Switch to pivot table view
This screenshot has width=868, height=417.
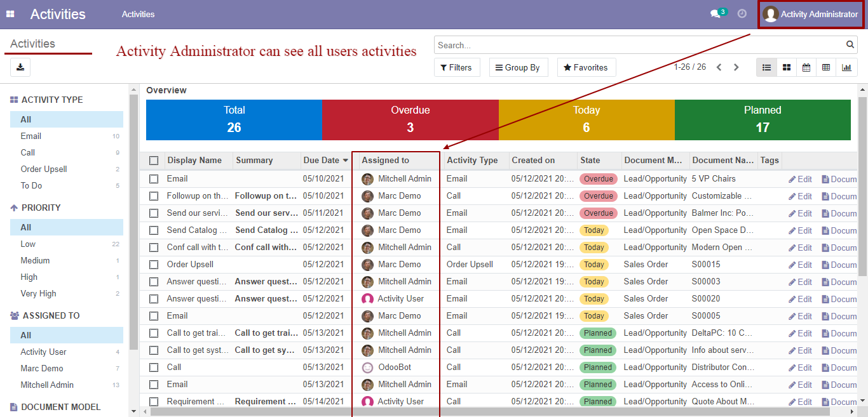826,67
